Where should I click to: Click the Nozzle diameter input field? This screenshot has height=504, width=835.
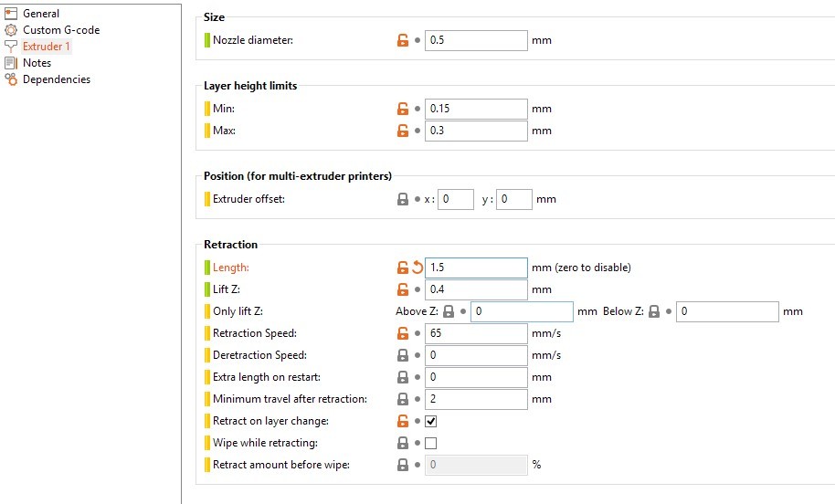pos(476,40)
